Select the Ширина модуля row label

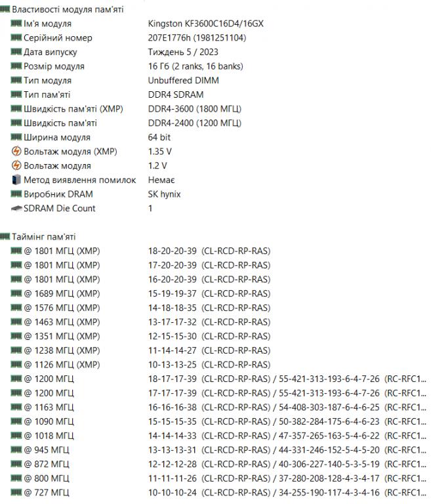click(x=57, y=138)
